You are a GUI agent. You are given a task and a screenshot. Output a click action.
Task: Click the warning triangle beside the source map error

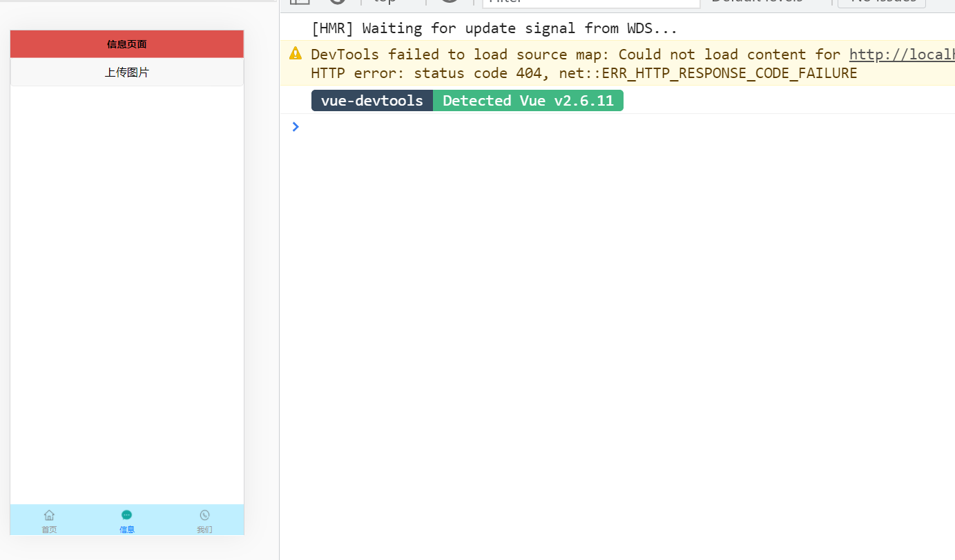click(295, 52)
